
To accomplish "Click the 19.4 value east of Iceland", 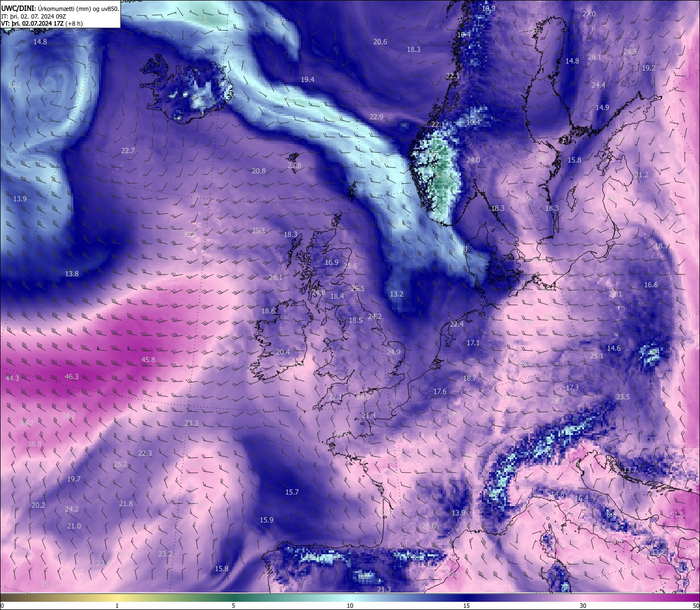I will (x=307, y=79).
